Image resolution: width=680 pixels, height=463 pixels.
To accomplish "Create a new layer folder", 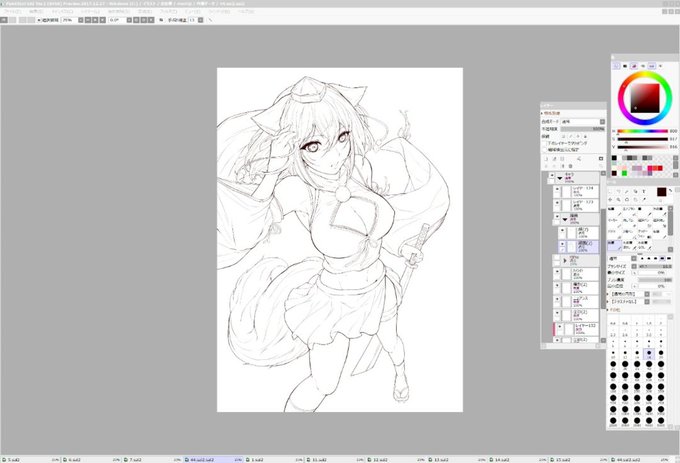I will click(x=562, y=159).
